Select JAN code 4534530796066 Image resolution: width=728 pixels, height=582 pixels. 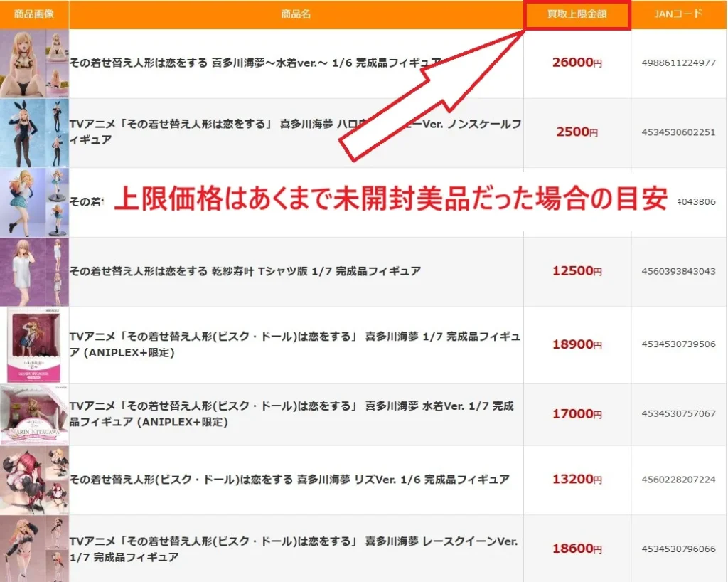678,549
